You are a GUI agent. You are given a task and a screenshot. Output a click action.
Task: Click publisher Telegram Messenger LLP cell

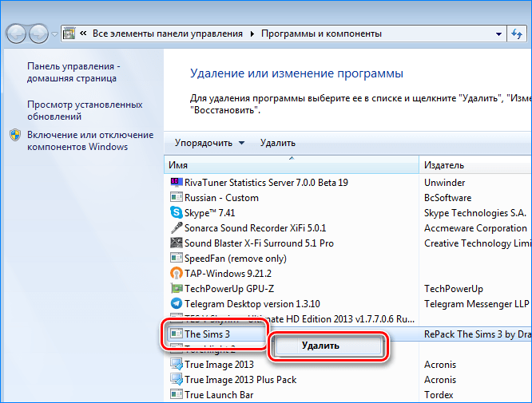coord(476,304)
